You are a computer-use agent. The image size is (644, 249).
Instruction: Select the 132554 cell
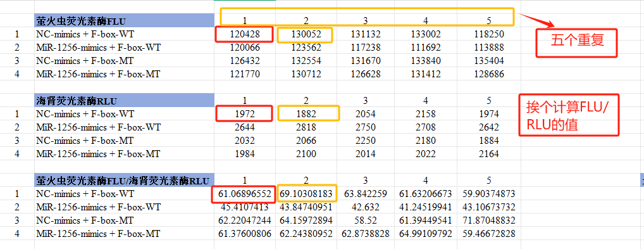[x=306, y=61]
